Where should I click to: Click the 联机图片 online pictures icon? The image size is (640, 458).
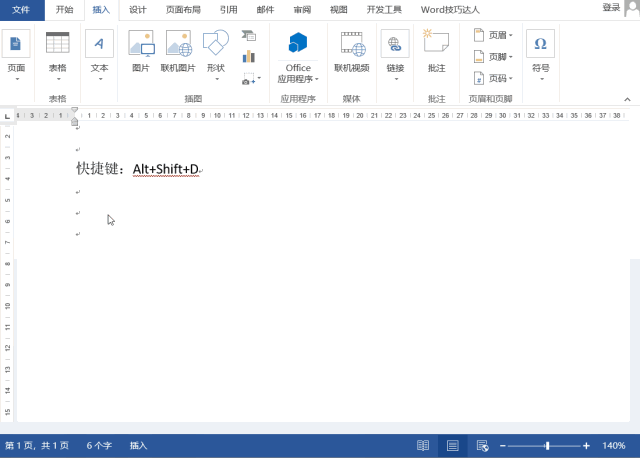[179, 43]
